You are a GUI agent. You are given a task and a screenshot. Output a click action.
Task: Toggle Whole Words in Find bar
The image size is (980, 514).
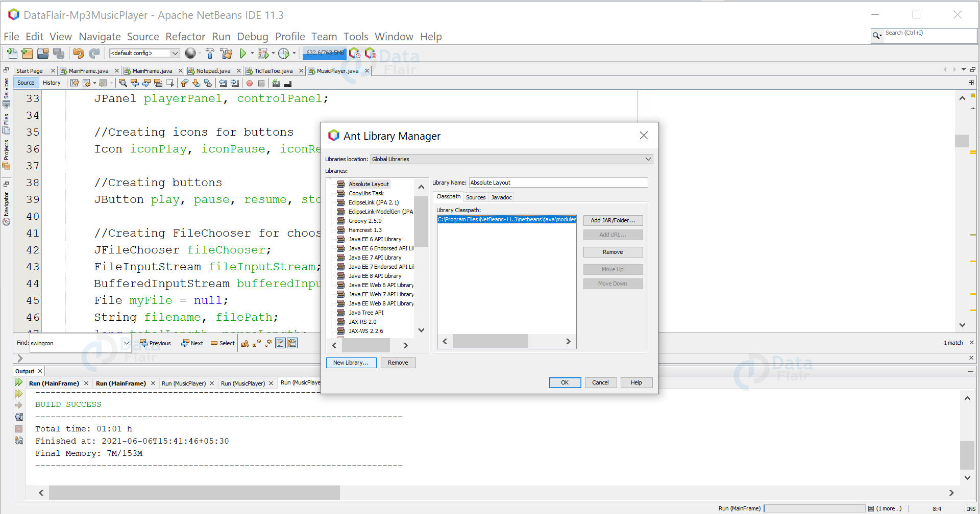pos(257,343)
